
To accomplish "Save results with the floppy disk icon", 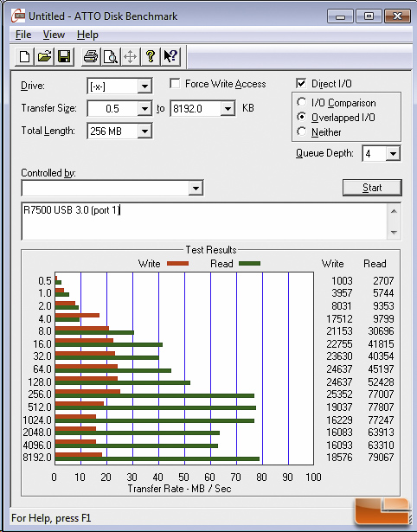I will click(64, 56).
